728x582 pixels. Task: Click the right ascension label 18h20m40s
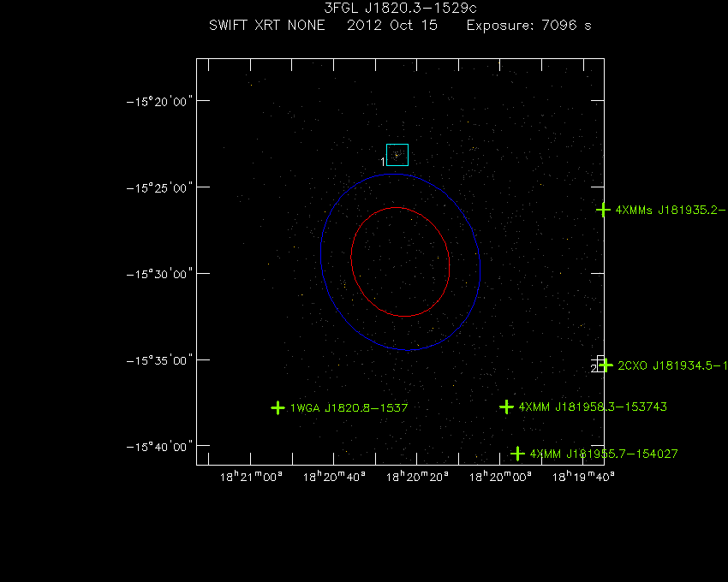(334, 477)
